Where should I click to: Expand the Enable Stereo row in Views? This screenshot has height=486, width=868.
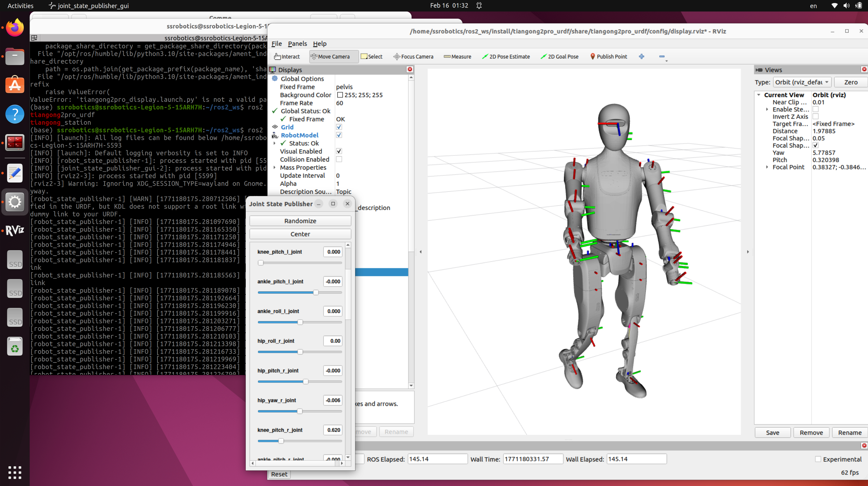[x=767, y=109]
